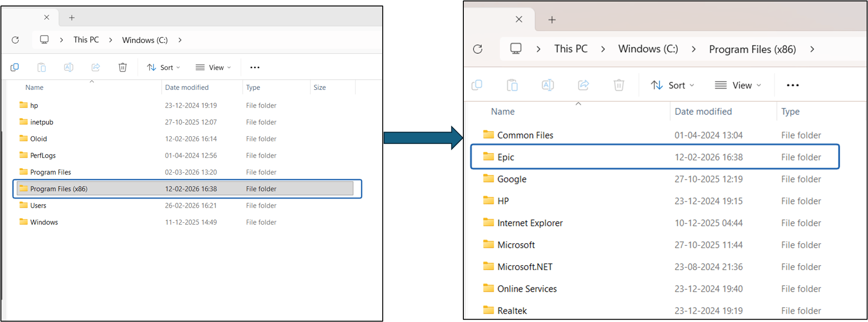The width and height of the screenshot is (868, 322).
Task: Click the monitor icon in left window address bar
Action: coord(44,39)
